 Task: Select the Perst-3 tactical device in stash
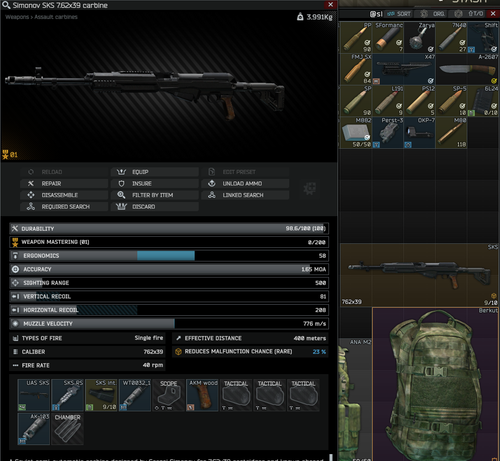point(388,133)
